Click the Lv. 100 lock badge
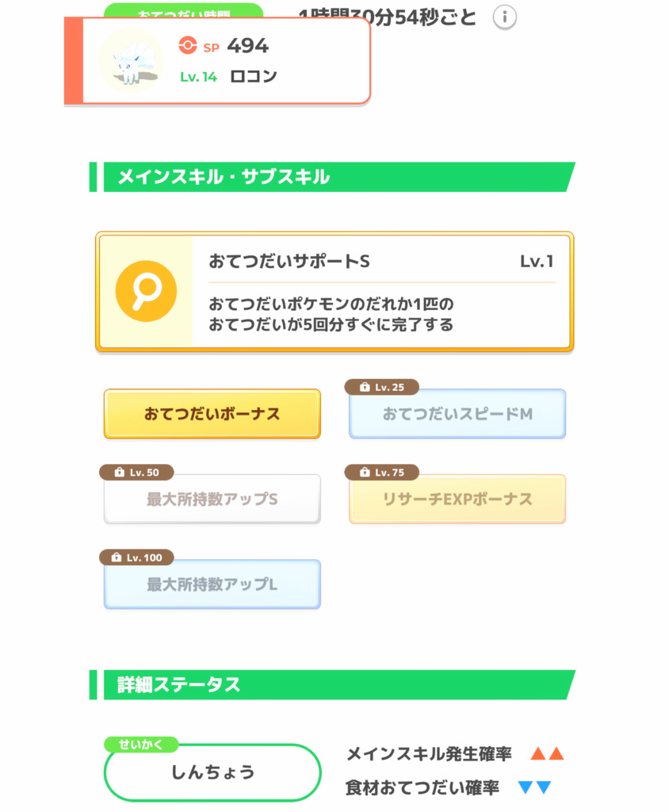This screenshot has width=669, height=812. [x=136, y=558]
